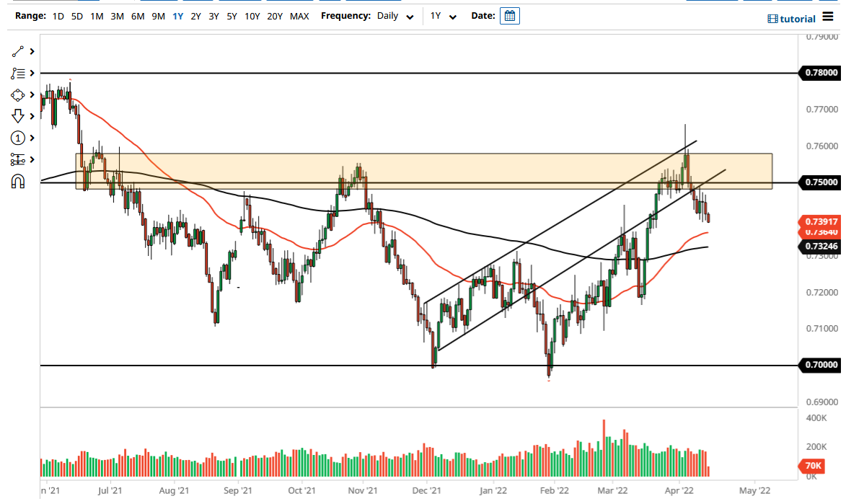The width and height of the screenshot is (846, 504).
Task: Select the 1M range button
Action: pos(97,15)
